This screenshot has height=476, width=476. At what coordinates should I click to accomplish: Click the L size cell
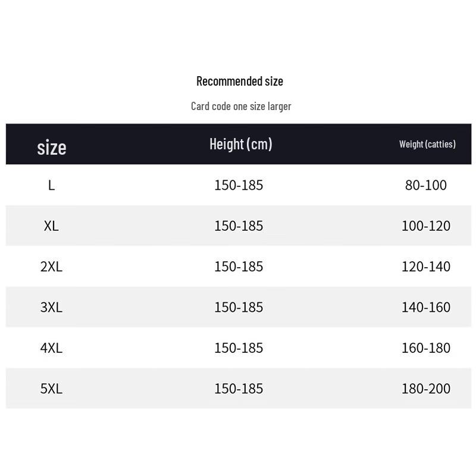coord(52,185)
